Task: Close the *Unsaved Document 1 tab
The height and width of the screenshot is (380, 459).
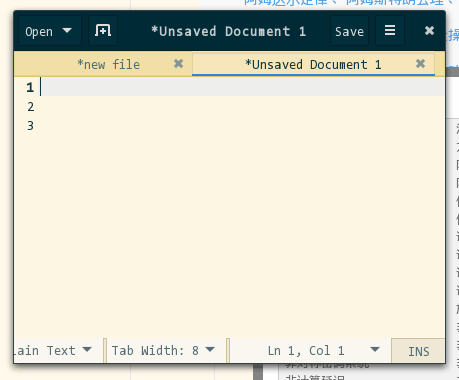Action: tap(420, 64)
